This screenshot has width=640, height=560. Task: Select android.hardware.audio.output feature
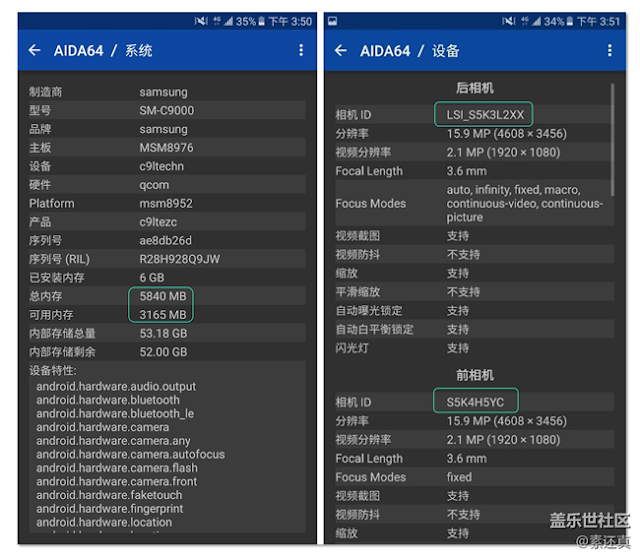pos(116,386)
